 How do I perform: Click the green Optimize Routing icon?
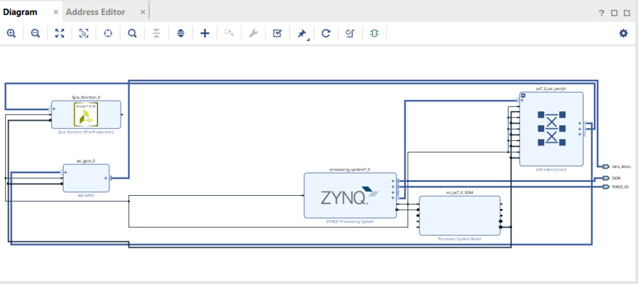coord(374,33)
